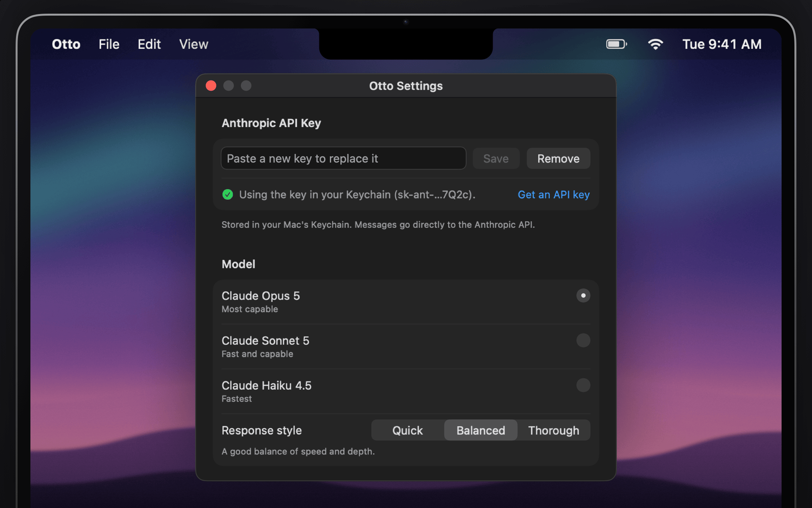
Task: Remove the stored API key
Action: [558, 158]
